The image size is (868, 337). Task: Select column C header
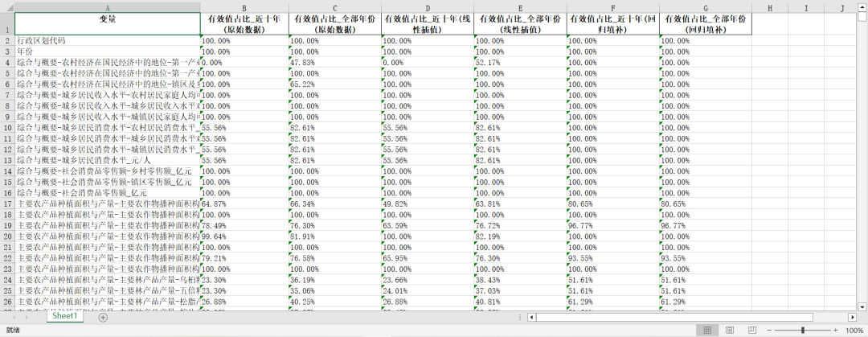(x=335, y=7)
